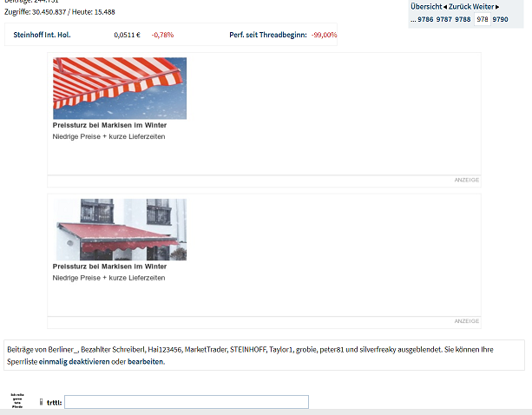Image resolution: width=532 pixels, height=415 pixels.
Task: Click the small gray icon beside trttl
Action: click(x=42, y=402)
